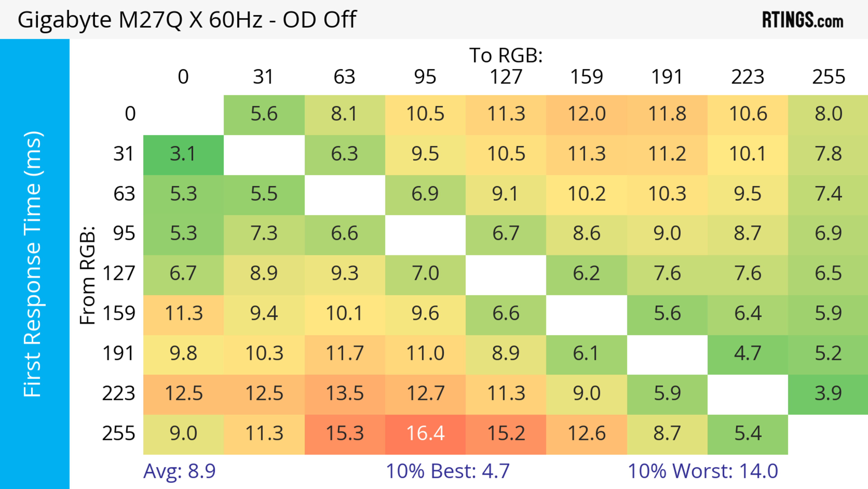868x489 pixels.
Task: Click the "10% Best: 4.7" summary text
Action: [448, 471]
